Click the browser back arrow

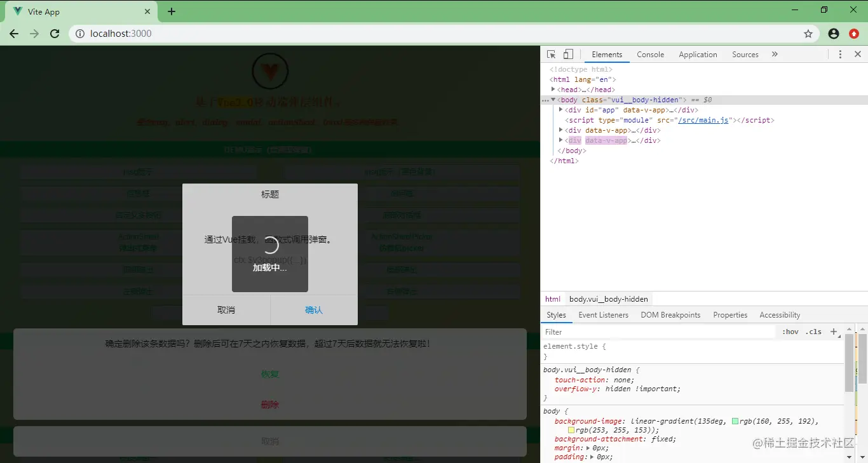point(14,34)
